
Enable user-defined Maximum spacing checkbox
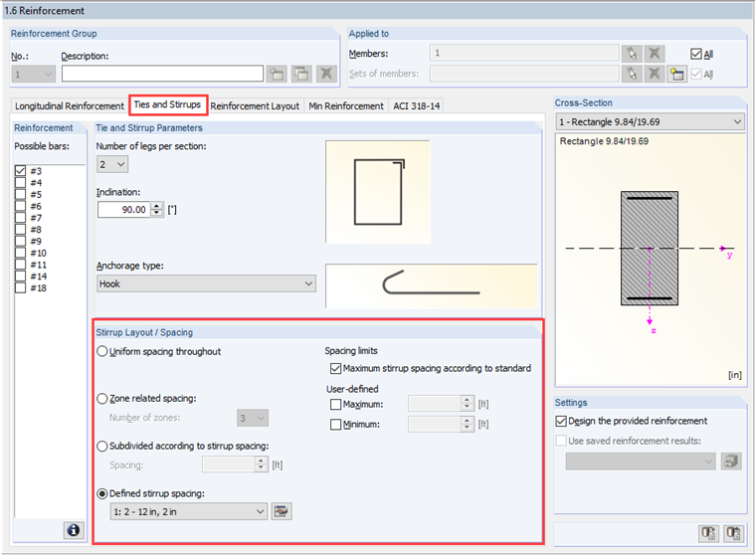335,404
